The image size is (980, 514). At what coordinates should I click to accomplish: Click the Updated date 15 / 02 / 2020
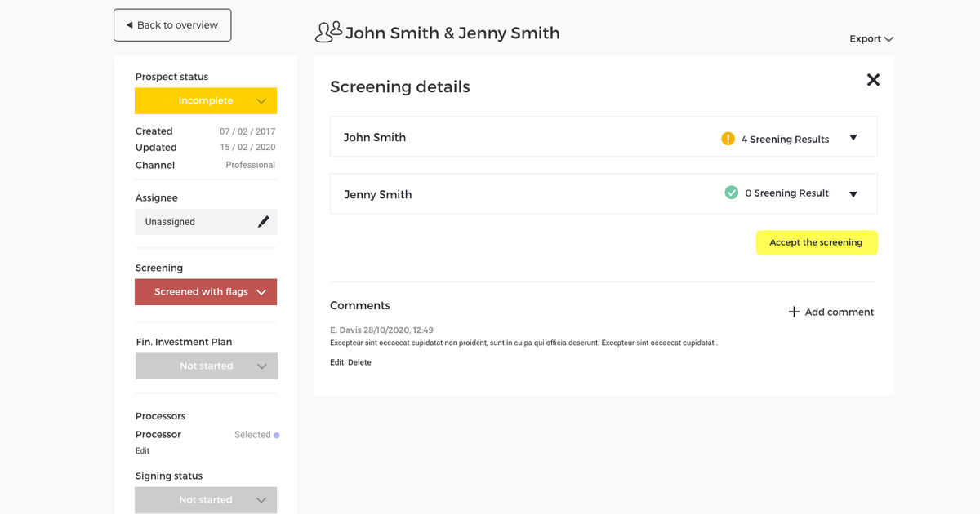click(247, 148)
